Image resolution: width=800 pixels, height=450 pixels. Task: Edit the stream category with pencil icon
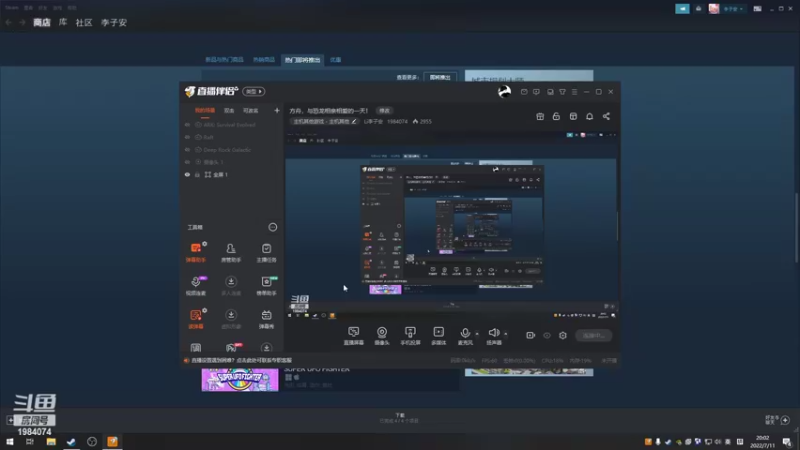click(x=354, y=121)
